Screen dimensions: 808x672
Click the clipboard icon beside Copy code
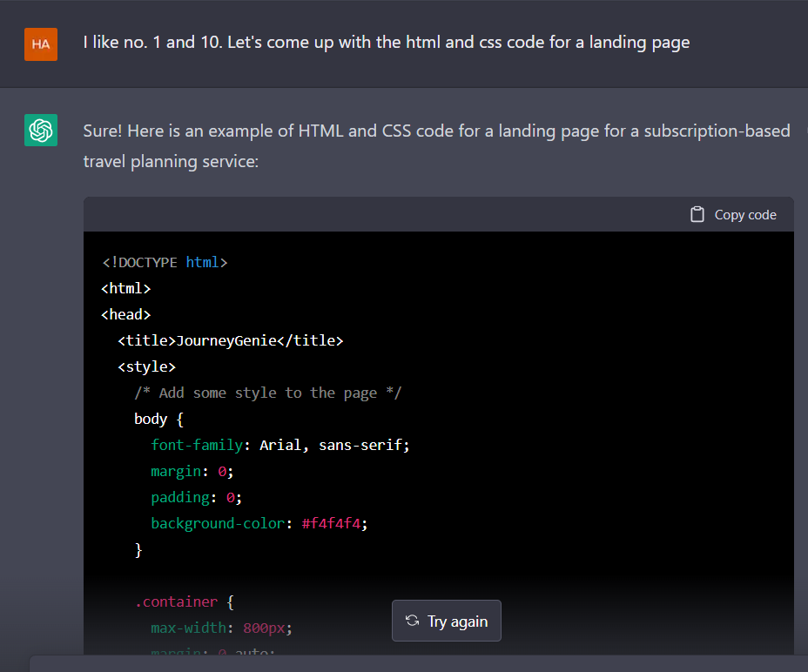[697, 214]
